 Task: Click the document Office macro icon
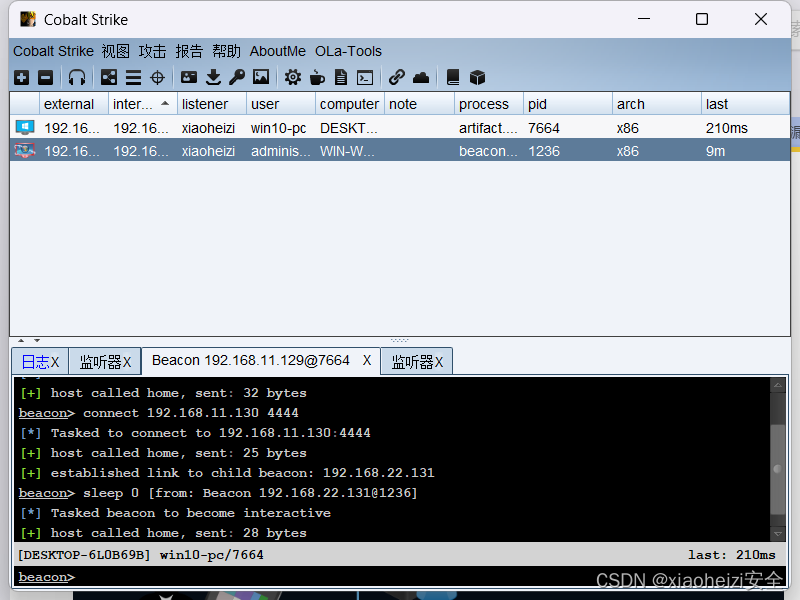(x=341, y=78)
